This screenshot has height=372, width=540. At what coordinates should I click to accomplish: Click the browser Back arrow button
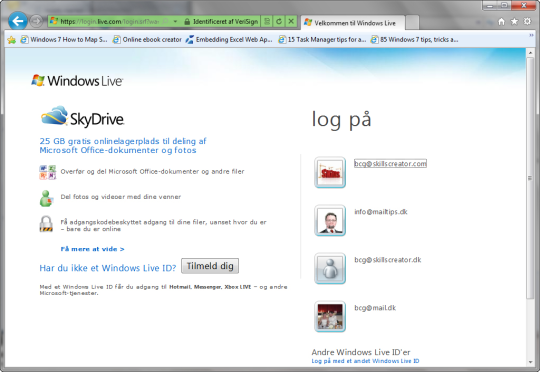[18, 21]
